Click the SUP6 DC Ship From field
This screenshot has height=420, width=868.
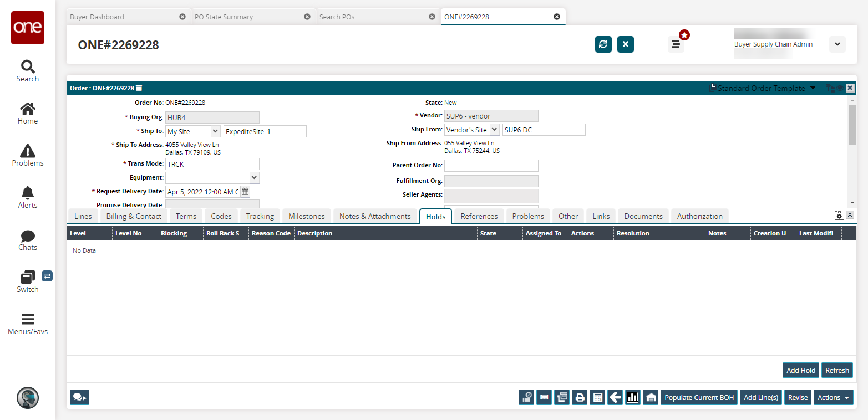coord(544,130)
